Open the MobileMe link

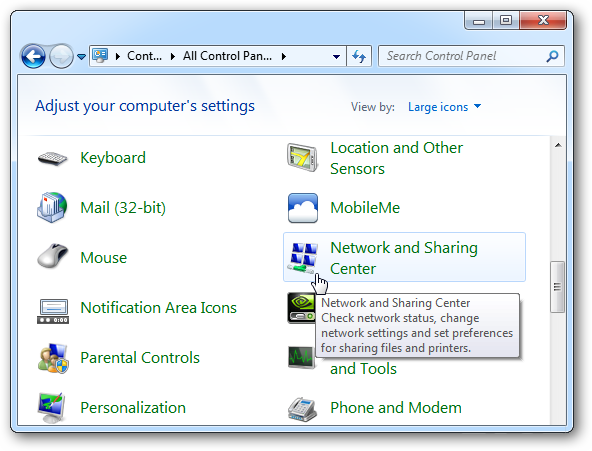click(365, 208)
